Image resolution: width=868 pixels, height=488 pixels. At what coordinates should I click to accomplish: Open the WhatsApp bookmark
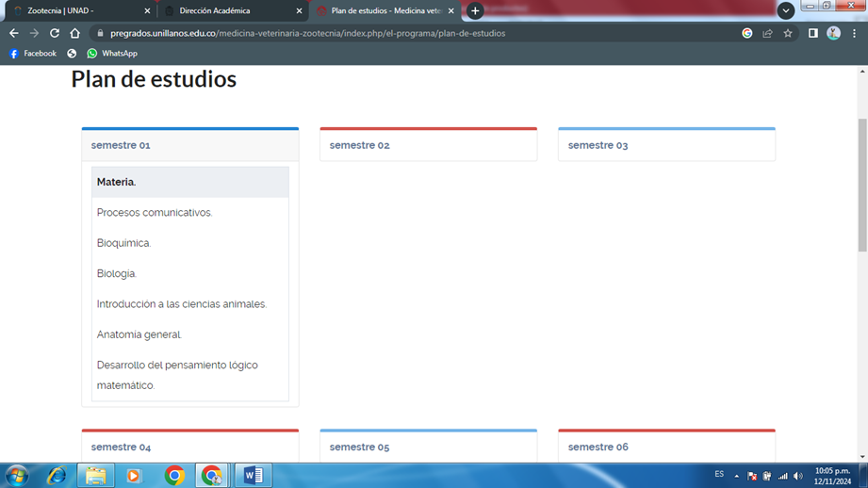(x=111, y=54)
